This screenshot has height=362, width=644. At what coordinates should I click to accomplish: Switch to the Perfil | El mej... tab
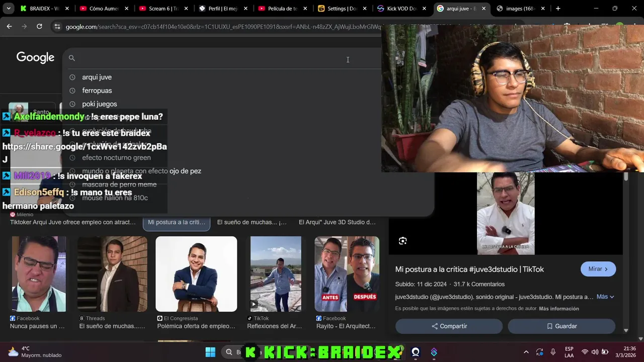[x=222, y=9]
